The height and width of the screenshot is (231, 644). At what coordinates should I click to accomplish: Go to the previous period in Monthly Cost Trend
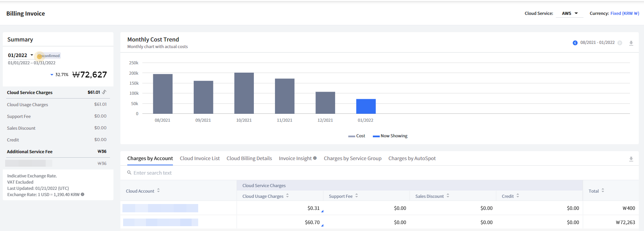point(575,43)
